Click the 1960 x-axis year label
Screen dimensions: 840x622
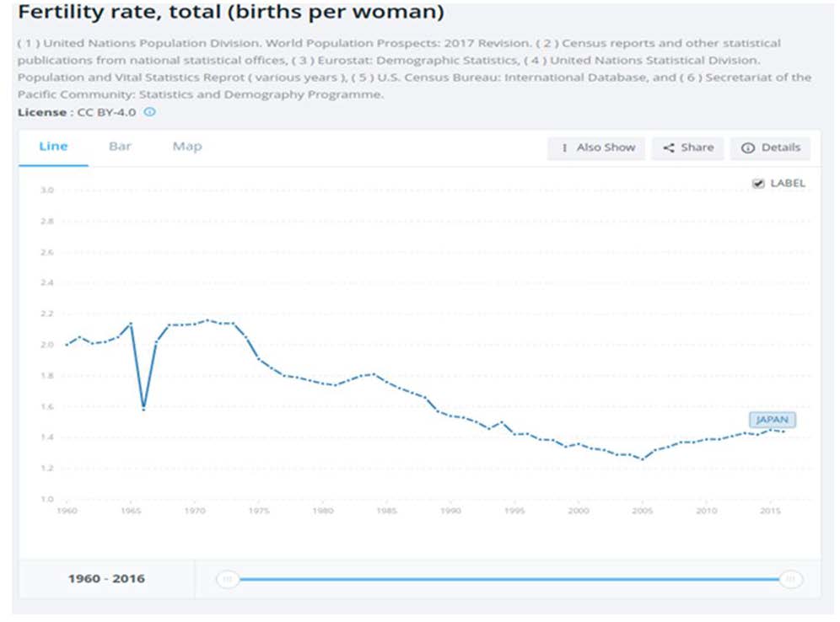67,511
